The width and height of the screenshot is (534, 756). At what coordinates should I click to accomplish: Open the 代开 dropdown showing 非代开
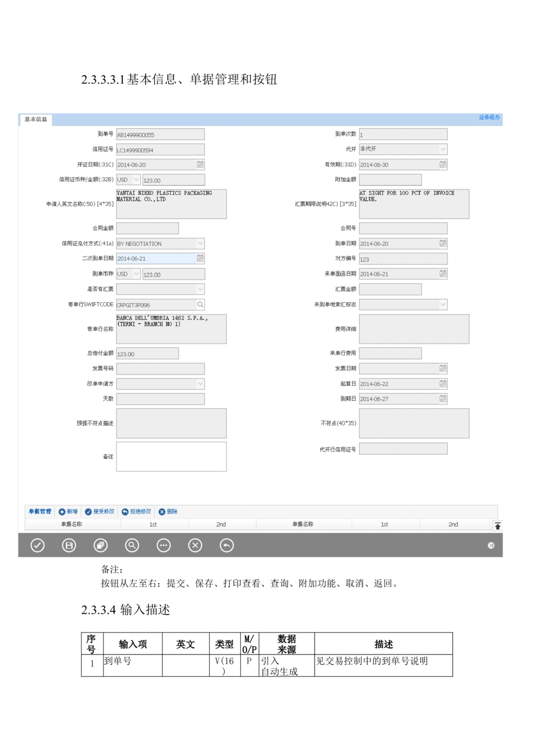click(x=444, y=149)
